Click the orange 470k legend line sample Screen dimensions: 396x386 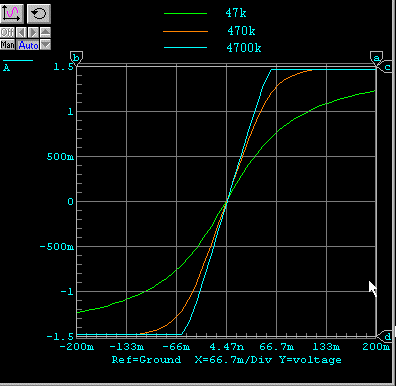point(185,31)
